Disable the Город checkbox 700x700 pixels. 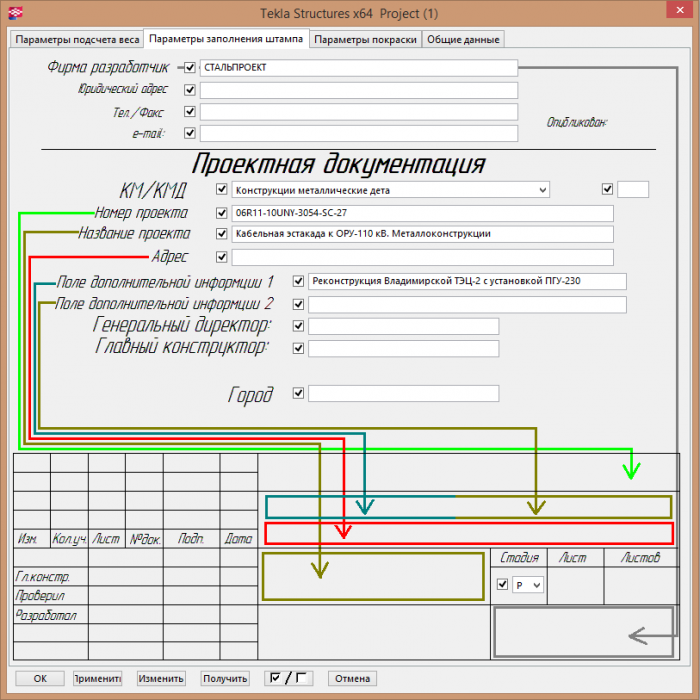298,393
